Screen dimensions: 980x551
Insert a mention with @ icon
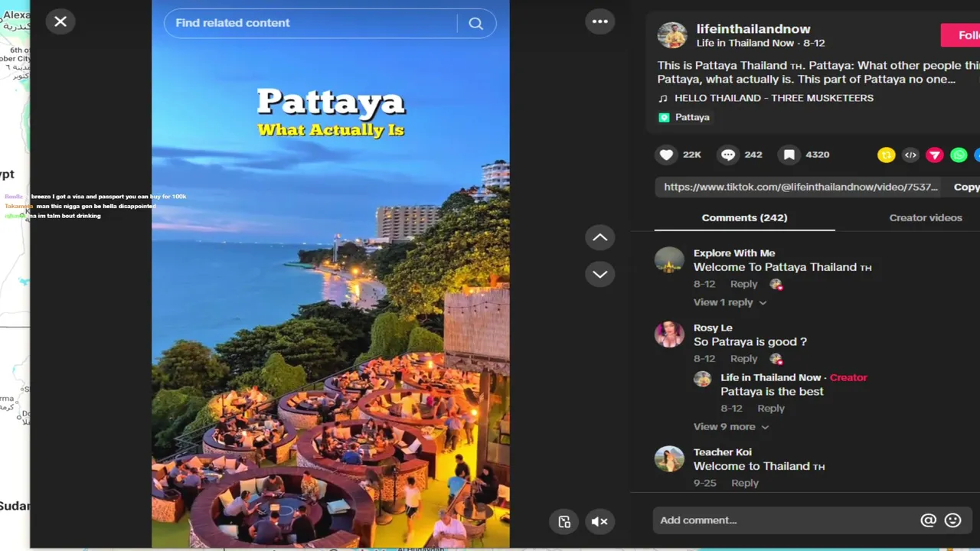click(x=928, y=520)
